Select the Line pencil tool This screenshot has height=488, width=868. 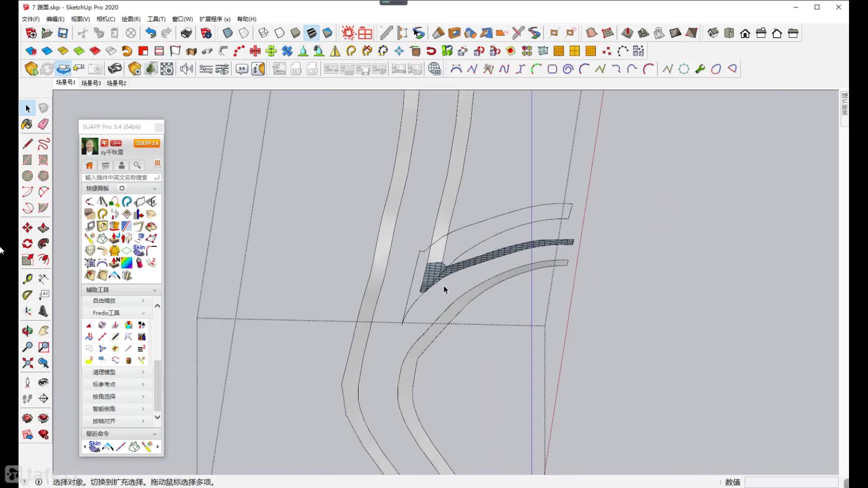(28, 144)
